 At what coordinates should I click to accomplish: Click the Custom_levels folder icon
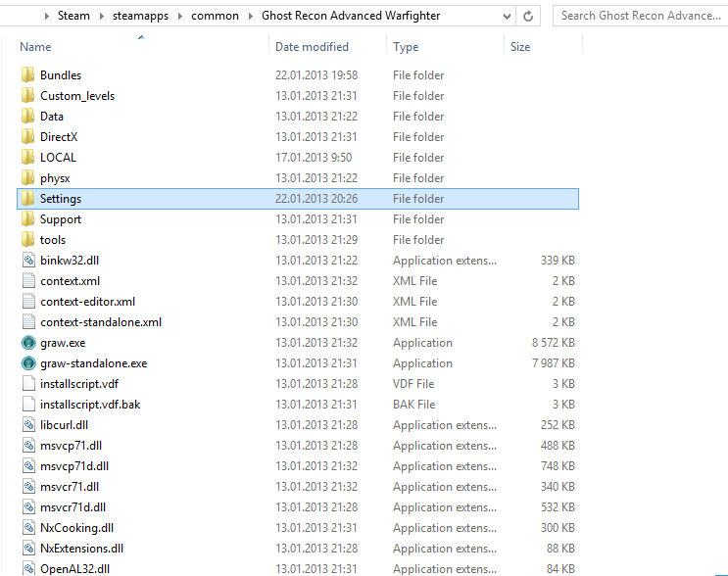click(27, 96)
